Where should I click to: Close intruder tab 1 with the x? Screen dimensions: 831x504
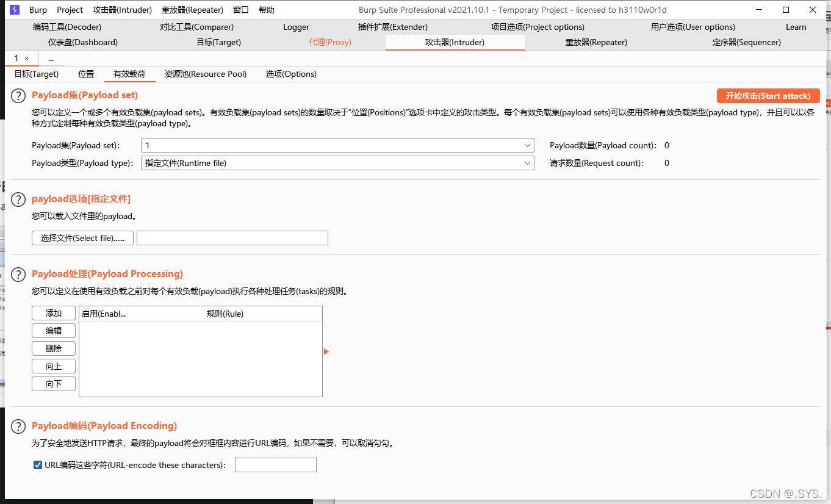pyautogui.click(x=26, y=58)
